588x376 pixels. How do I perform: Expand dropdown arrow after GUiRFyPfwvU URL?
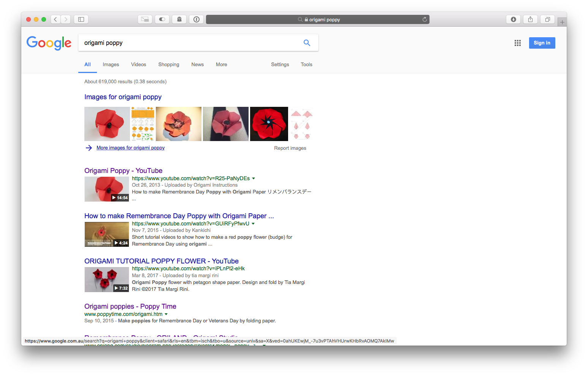[x=253, y=224]
